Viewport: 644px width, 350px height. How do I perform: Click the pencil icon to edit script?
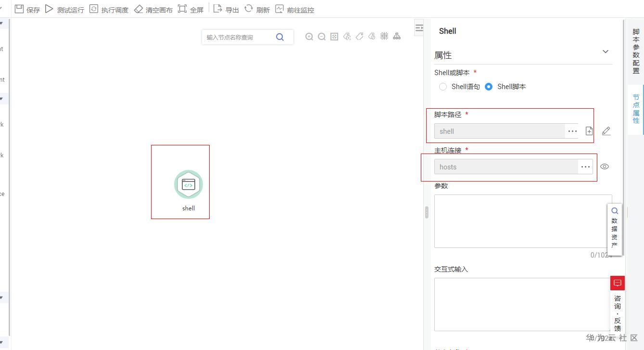[606, 131]
